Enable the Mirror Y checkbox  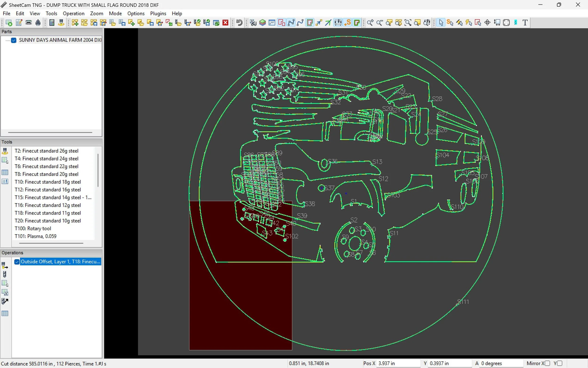pos(559,363)
